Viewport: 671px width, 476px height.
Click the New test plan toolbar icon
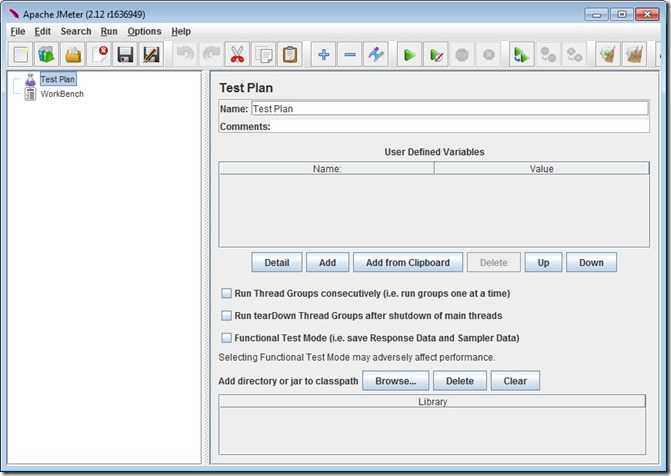[21, 54]
